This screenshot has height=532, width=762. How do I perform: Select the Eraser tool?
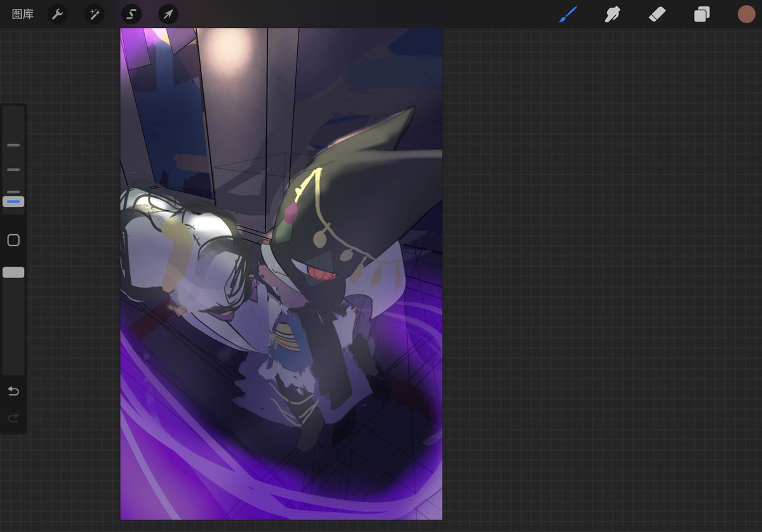tap(657, 14)
